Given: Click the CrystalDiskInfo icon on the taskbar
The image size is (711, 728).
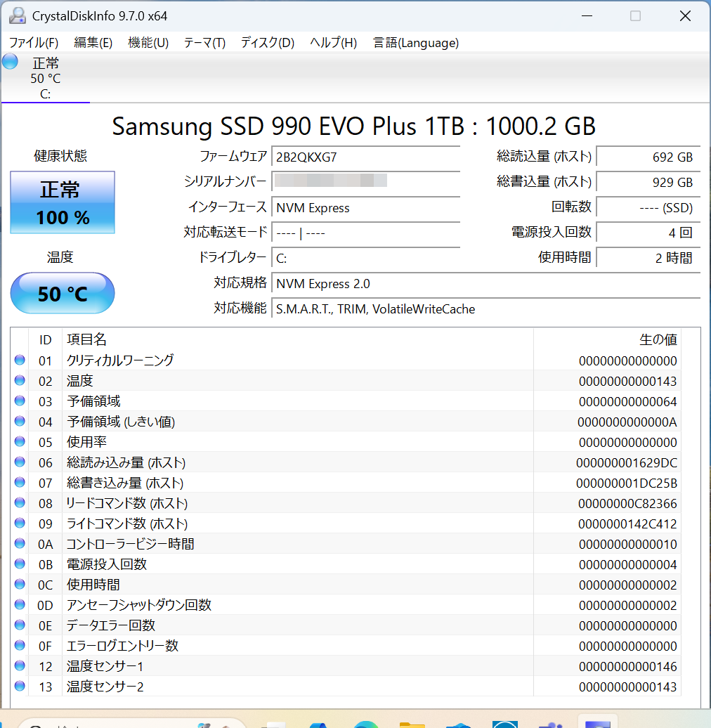Looking at the screenshot, I should click(597, 724).
